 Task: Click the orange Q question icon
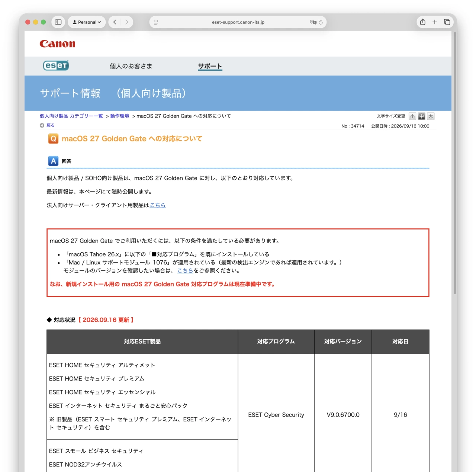[53, 139]
